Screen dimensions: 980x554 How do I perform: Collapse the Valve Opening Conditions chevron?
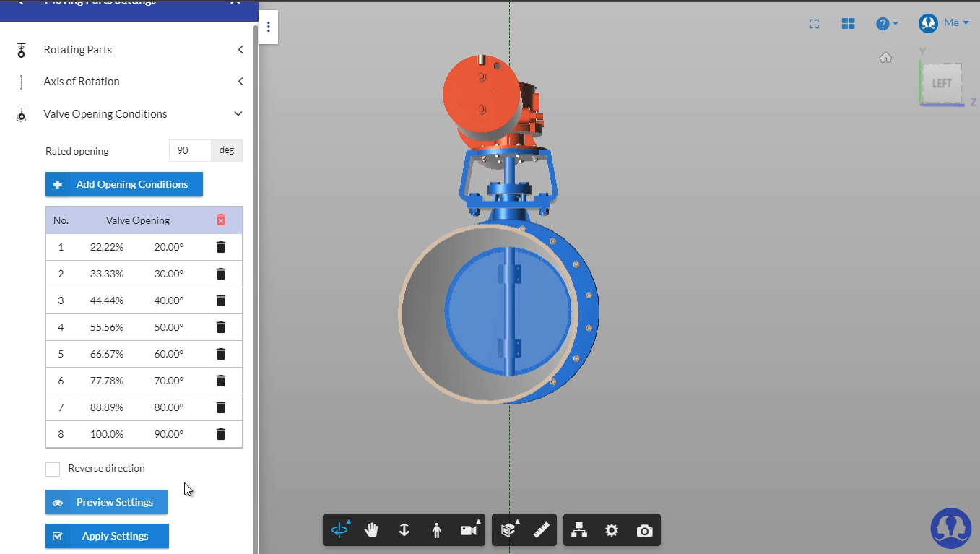pos(238,114)
